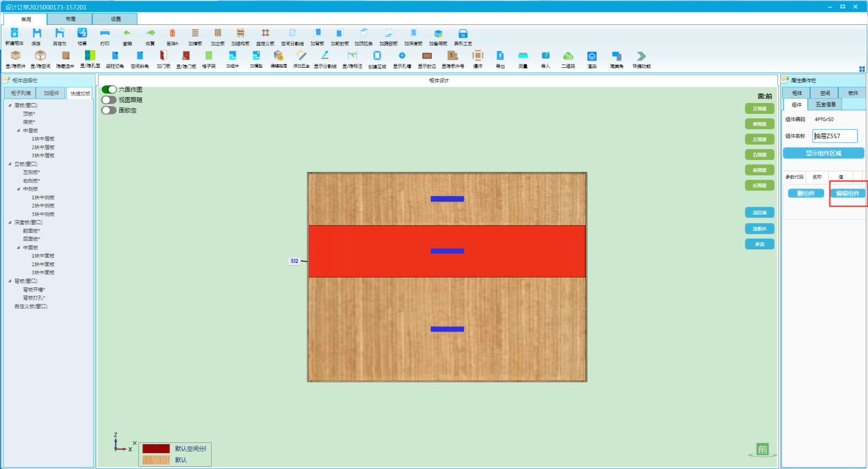Switch to 左视图 left view

tap(759, 139)
